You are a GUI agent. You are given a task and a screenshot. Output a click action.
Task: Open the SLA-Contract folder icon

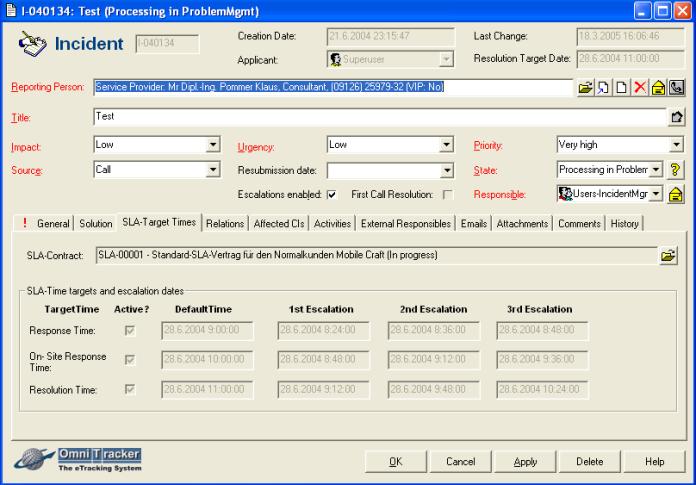pyautogui.click(x=668, y=256)
